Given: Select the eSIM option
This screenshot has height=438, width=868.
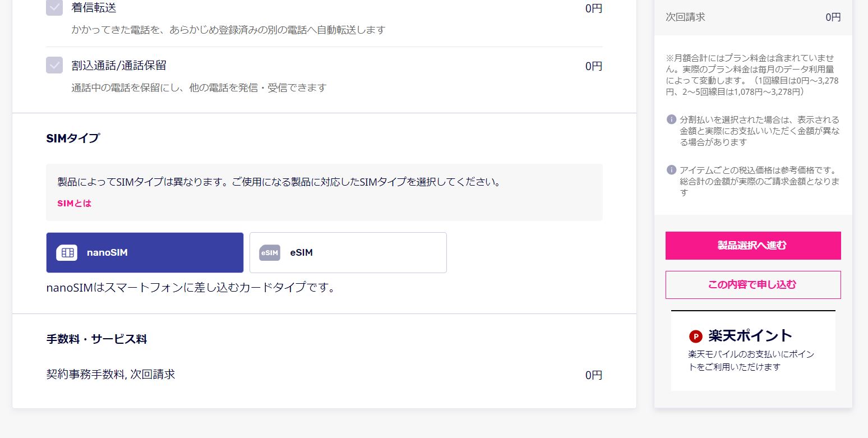Looking at the screenshot, I should (348, 252).
